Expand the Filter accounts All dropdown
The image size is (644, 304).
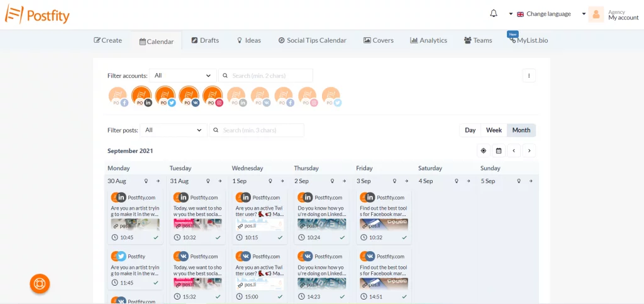pos(183,76)
